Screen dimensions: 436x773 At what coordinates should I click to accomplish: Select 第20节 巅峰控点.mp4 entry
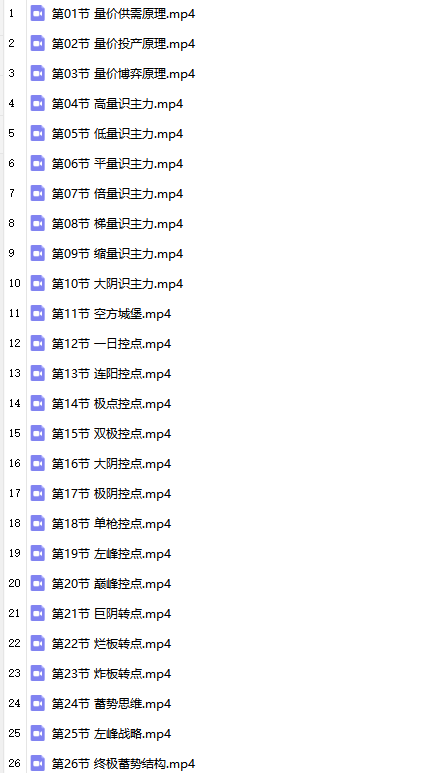[111, 584]
